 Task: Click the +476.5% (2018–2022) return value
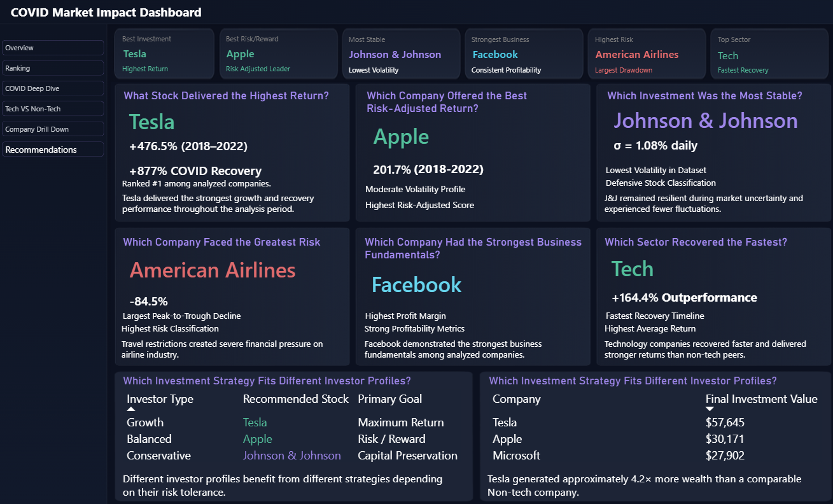coord(188,146)
